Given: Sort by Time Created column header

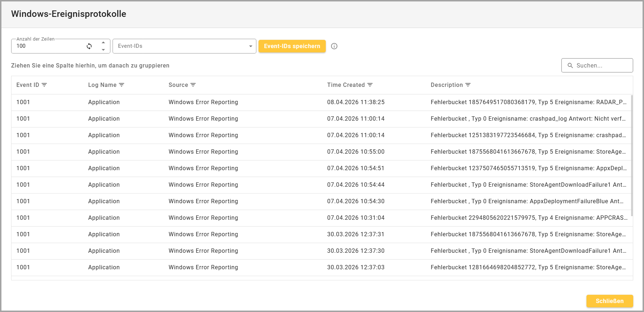Looking at the screenshot, I should (x=346, y=85).
